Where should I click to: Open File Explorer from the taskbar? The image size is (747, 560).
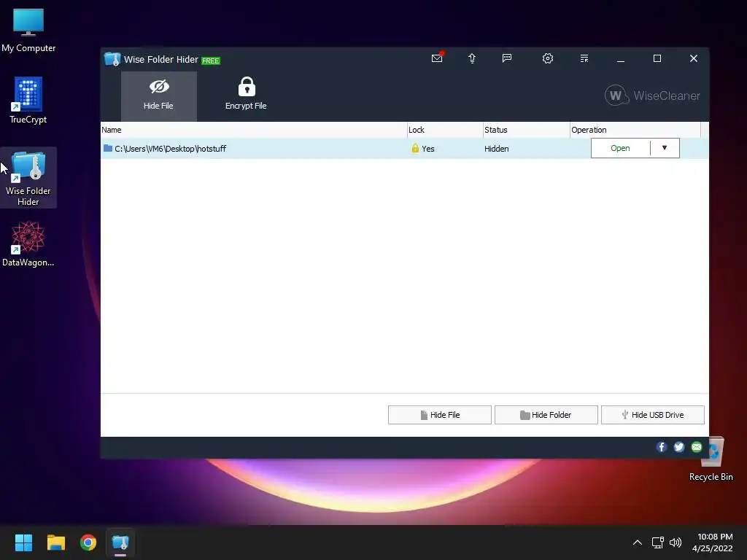(x=55, y=542)
